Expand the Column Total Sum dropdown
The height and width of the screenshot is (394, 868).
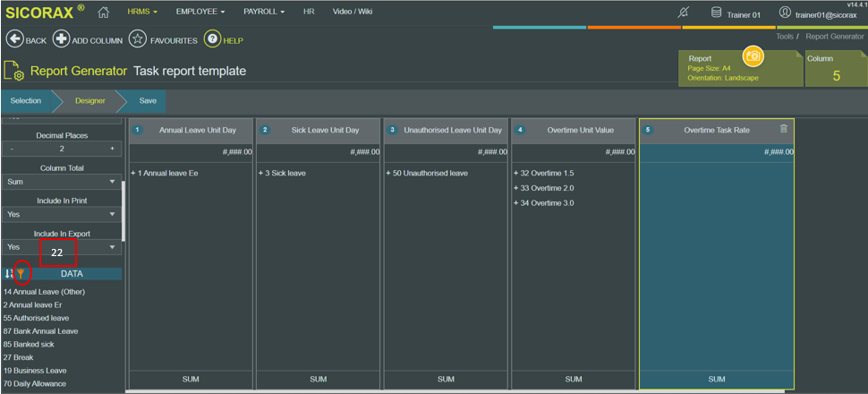coord(62,181)
